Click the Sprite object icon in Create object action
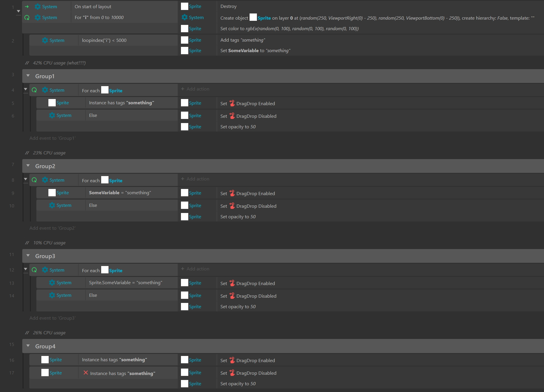 (253, 18)
